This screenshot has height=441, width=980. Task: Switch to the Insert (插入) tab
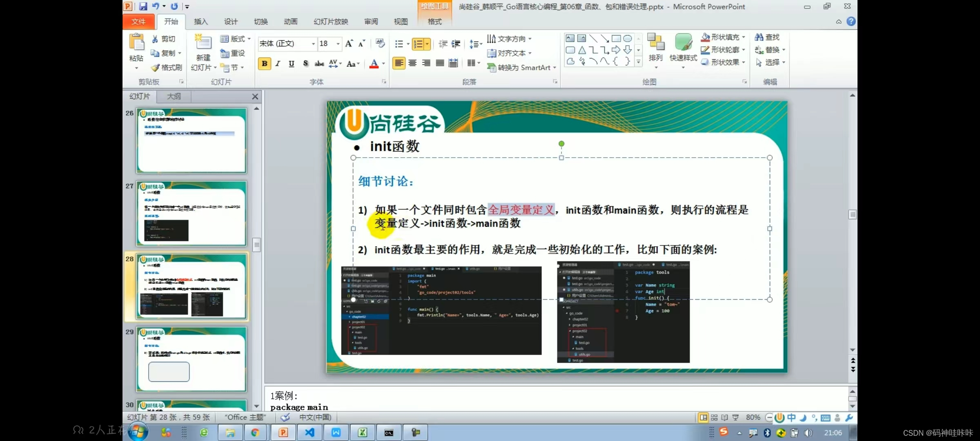tap(200, 22)
